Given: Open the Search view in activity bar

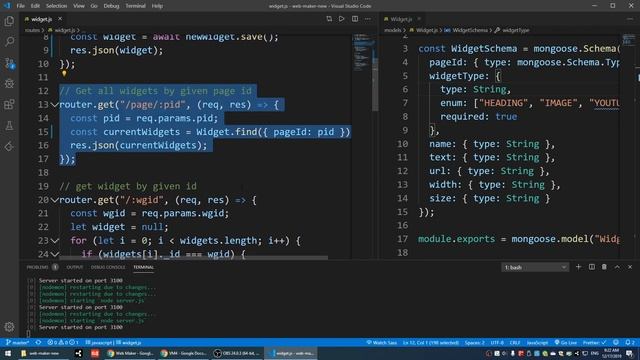Looking at the screenshot, I should [x=9, y=42].
